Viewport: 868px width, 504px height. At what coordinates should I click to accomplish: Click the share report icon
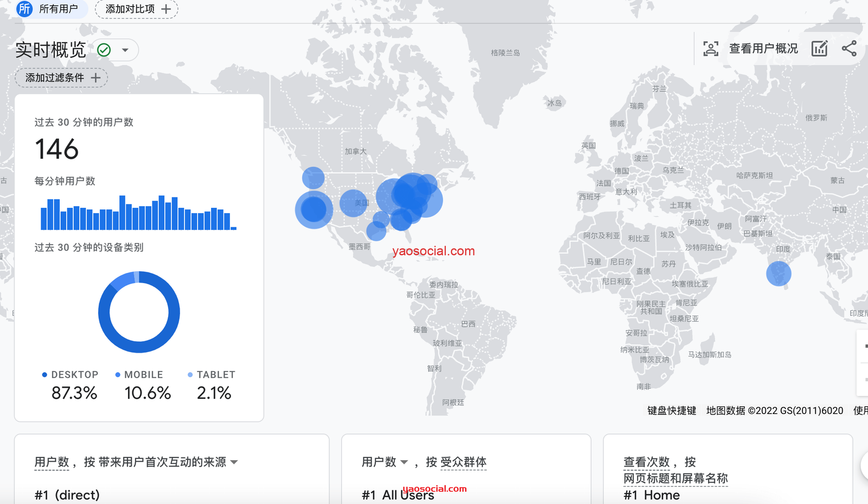point(849,48)
